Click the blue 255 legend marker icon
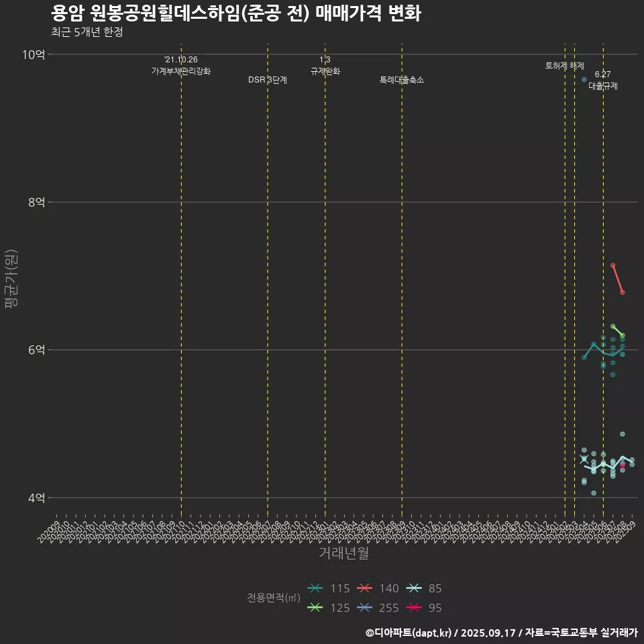The height and width of the screenshot is (644, 644). tap(364, 608)
